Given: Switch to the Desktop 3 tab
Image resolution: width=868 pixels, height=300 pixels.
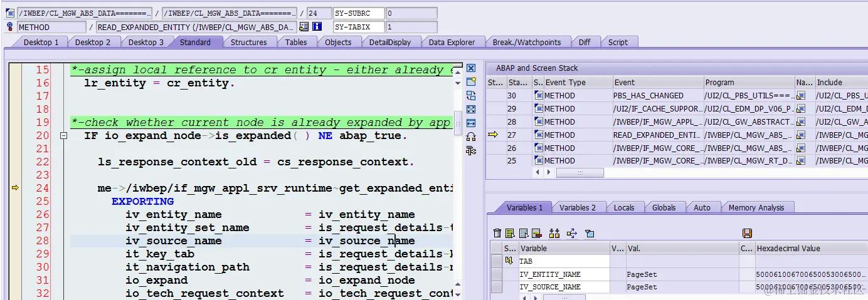Looking at the screenshot, I should pyautogui.click(x=146, y=42).
